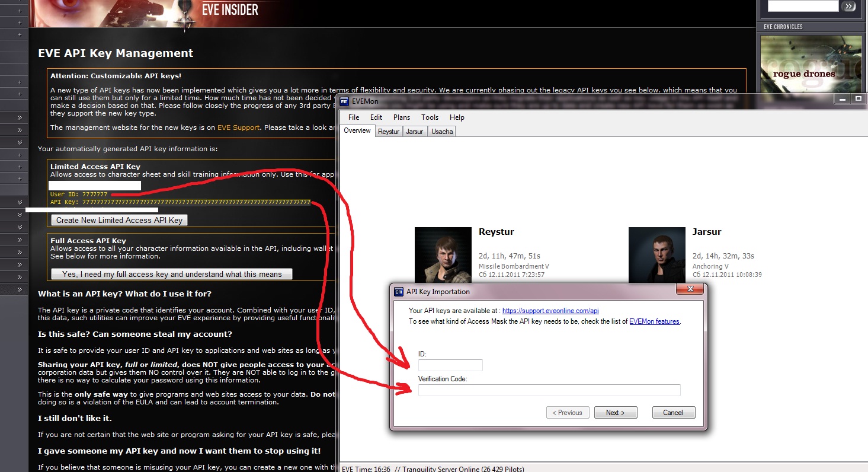
Task: Switch to the Usacha tab
Action: point(442,132)
